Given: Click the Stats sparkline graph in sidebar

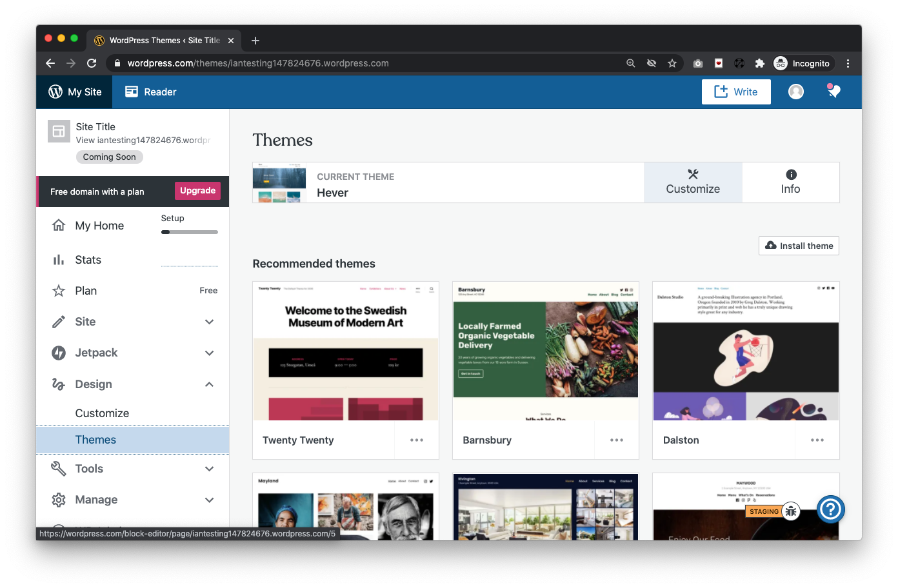Looking at the screenshot, I should [x=190, y=266].
